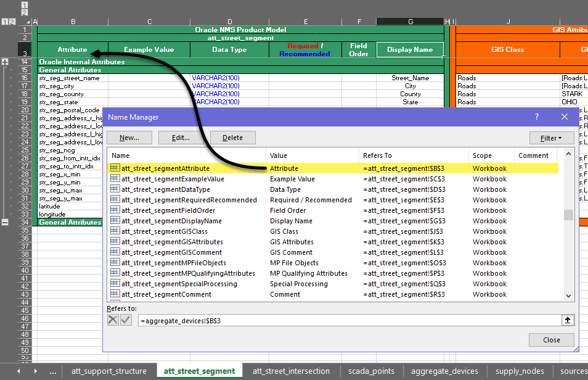Click the att_street_segmentDisplayName name icon
This screenshot has width=588, height=380.
point(115,220)
